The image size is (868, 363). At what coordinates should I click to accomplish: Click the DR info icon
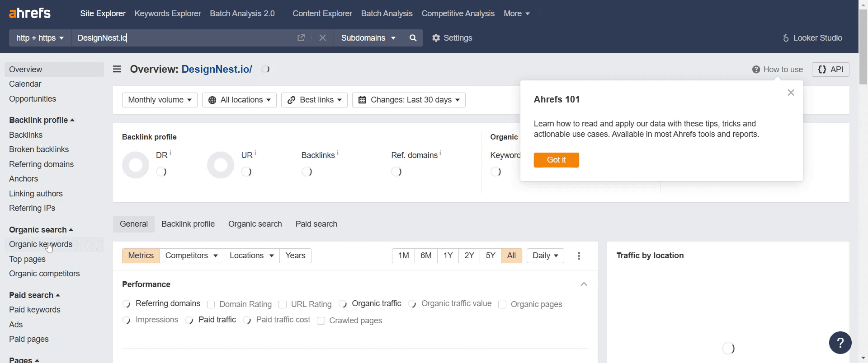(170, 153)
